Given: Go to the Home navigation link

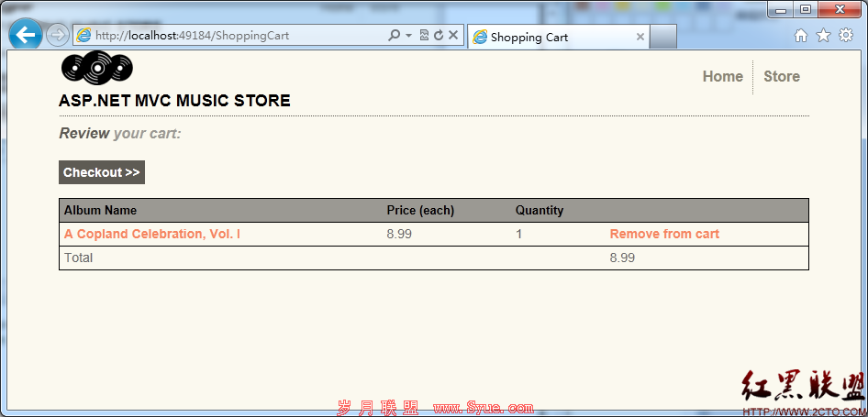Looking at the screenshot, I should click(722, 76).
